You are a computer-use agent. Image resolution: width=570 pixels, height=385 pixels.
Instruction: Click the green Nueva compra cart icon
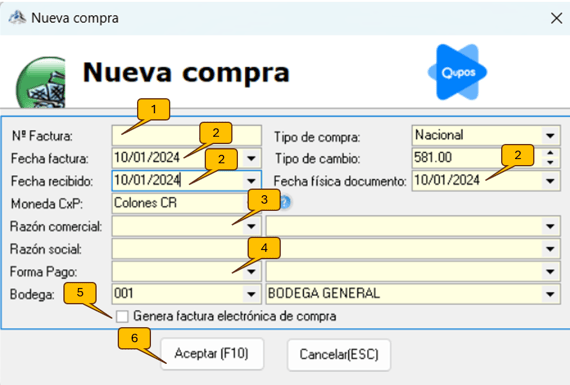click(x=41, y=82)
